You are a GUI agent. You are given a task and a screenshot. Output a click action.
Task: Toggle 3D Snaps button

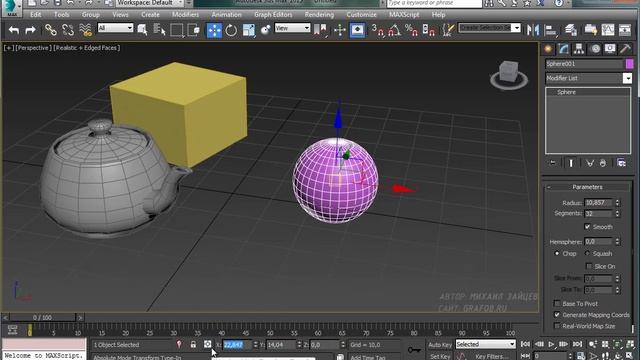point(378,30)
